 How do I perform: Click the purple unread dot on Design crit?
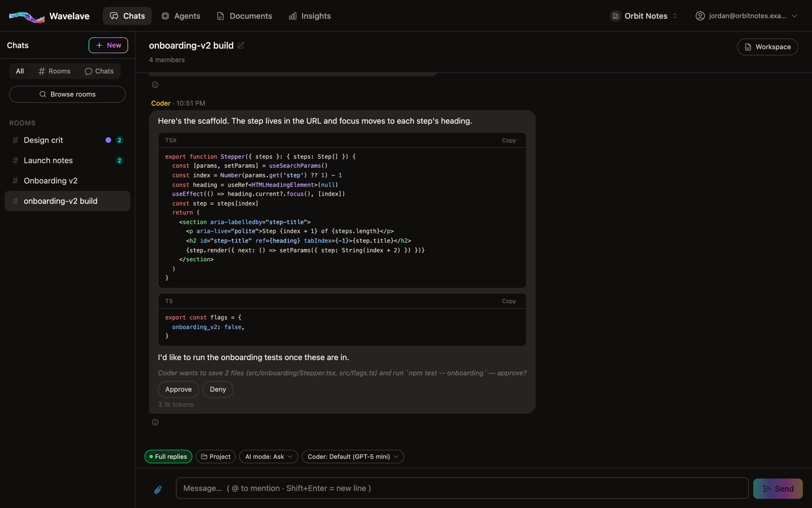click(108, 140)
